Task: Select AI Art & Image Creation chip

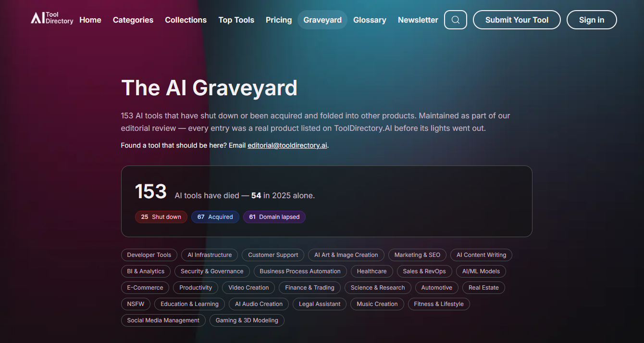Action: click(346, 255)
